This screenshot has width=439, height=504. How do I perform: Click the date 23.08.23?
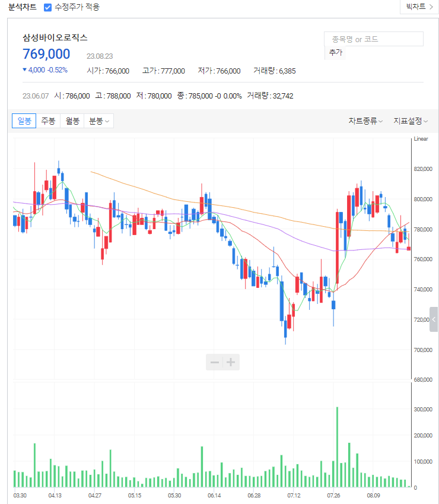point(100,56)
